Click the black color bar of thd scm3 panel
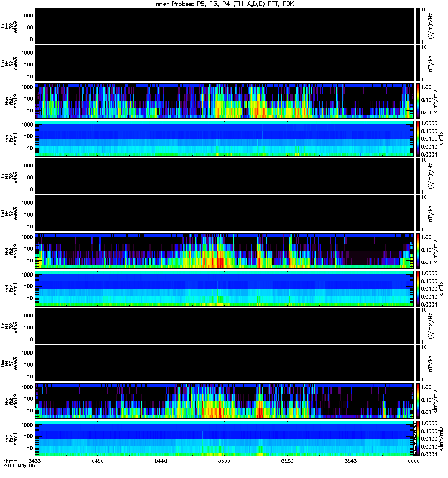Screen dimensions: 448x478 (x=418, y=213)
